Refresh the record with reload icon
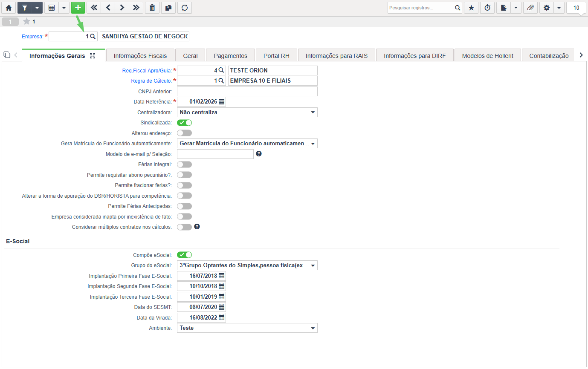The height and width of the screenshot is (369, 588). tap(184, 8)
